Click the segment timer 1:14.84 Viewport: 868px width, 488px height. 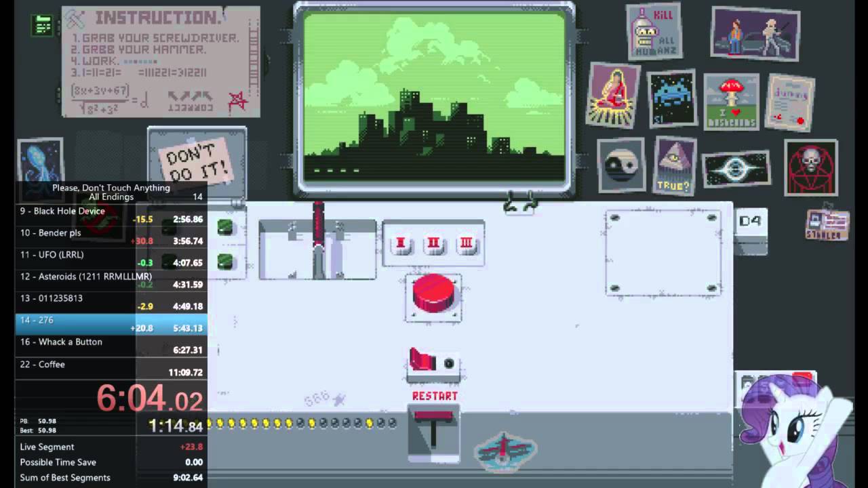[176, 426]
